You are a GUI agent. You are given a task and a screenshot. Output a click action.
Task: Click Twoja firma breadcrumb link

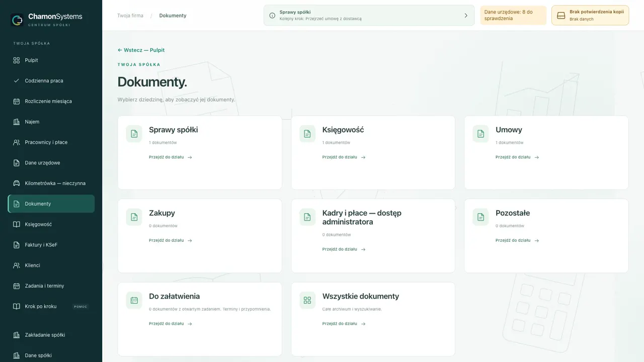coord(130,16)
